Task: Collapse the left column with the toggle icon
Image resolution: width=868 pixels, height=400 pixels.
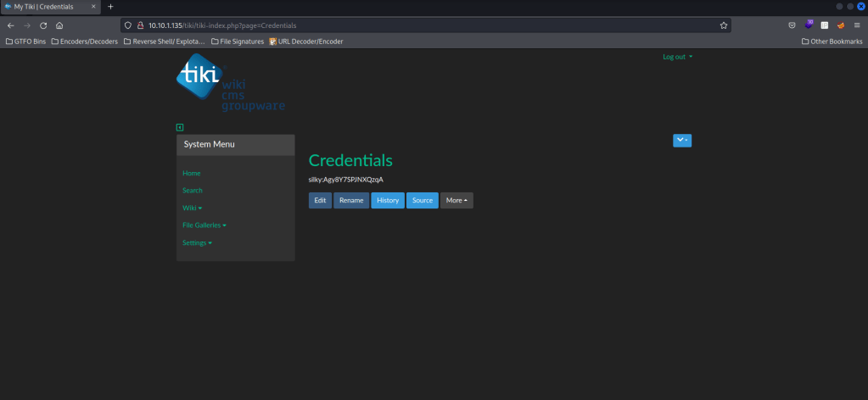Action: coord(180,127)
